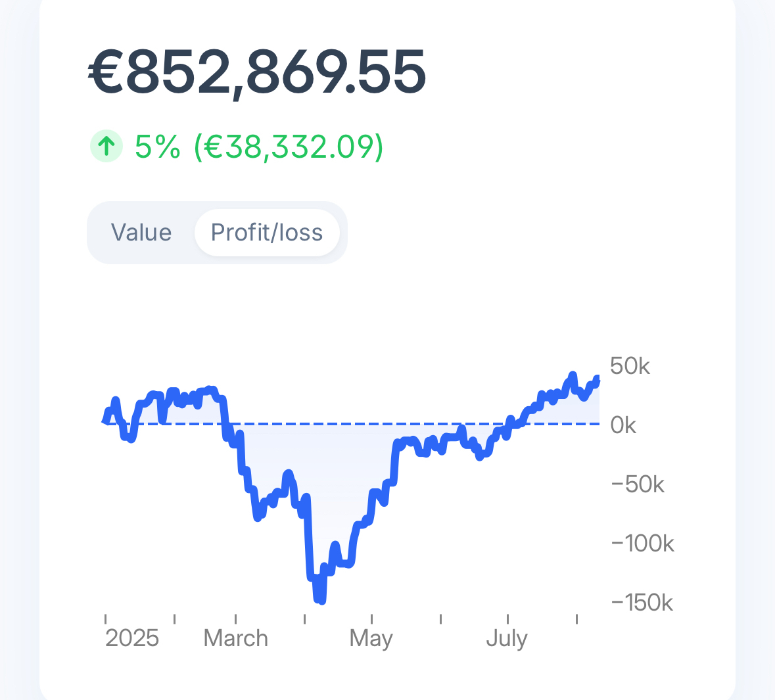Click the −100k y-axis label
The width and height of the screenshot is (775, 700).
[x=642, y=544]
